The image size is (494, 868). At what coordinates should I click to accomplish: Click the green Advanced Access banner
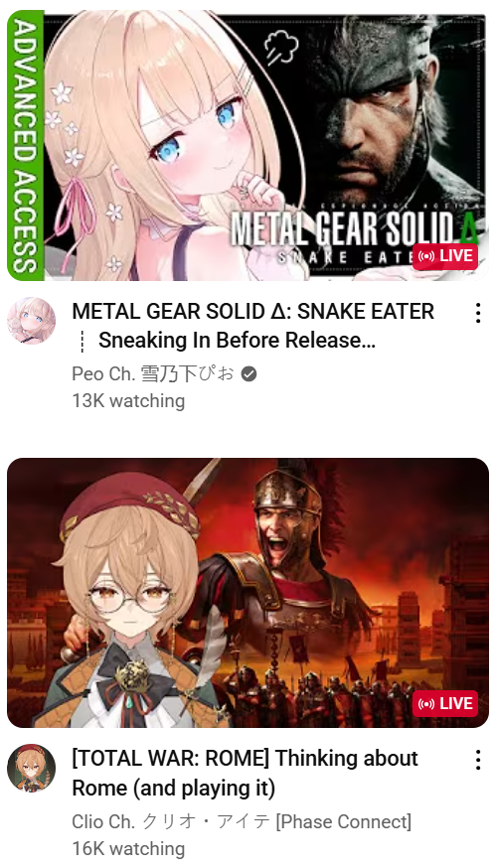click(26, 145)
